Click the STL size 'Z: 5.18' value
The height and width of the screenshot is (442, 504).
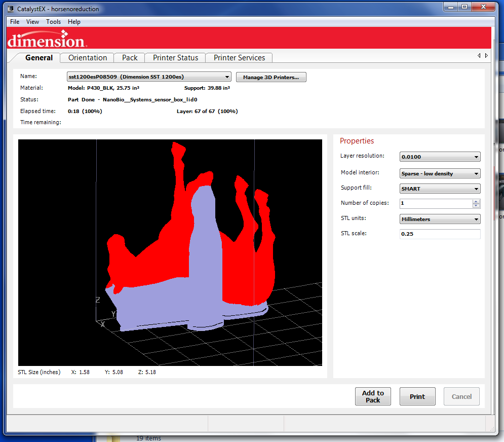[x=147, y=372]
